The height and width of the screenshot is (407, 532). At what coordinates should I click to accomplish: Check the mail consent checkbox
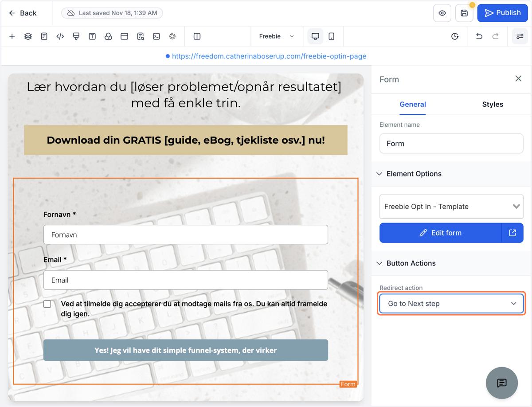[47, 304]
